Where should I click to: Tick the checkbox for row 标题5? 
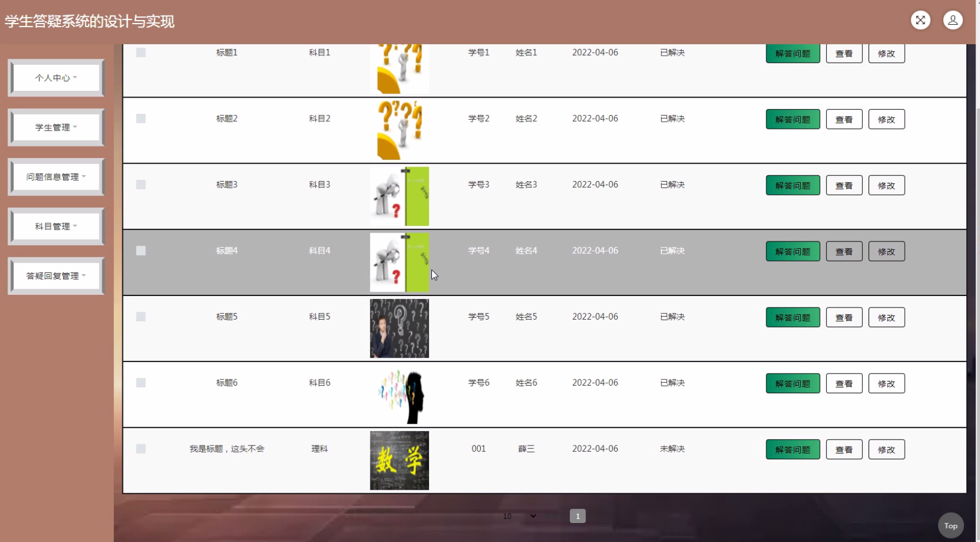[x=141, y=317]
